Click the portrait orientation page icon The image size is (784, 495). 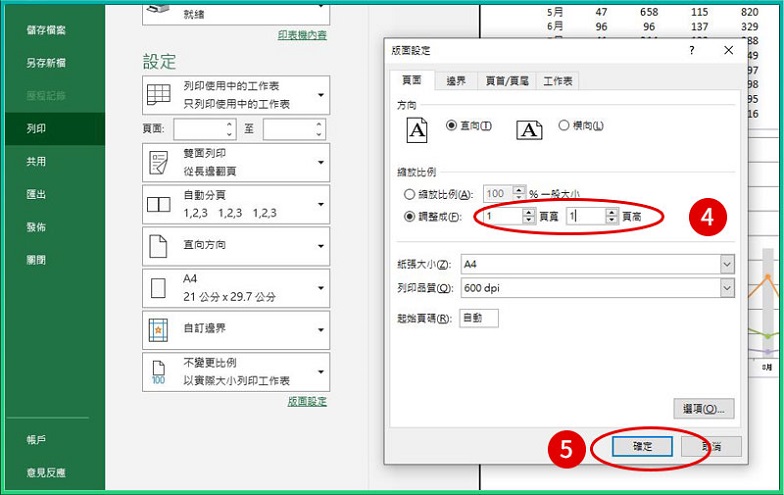[x=417, y=130]
